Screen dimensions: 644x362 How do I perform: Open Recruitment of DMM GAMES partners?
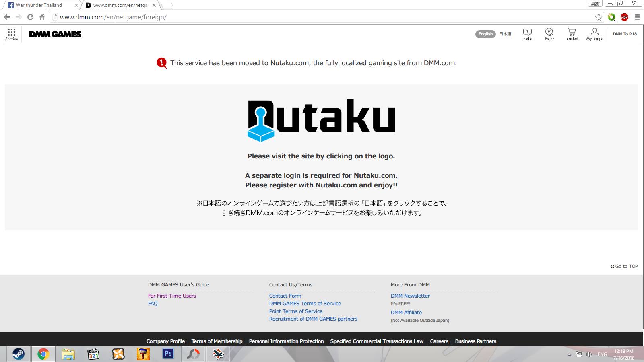click(x=313, y=319)
